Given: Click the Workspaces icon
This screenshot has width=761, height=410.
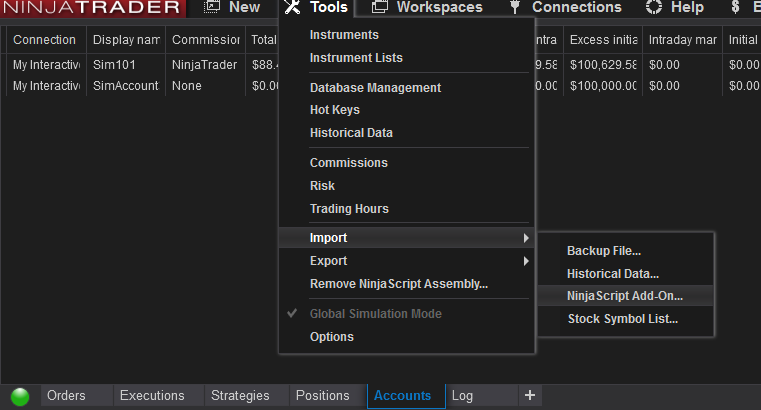Looking at the screenshot, I should click(380, 7).
